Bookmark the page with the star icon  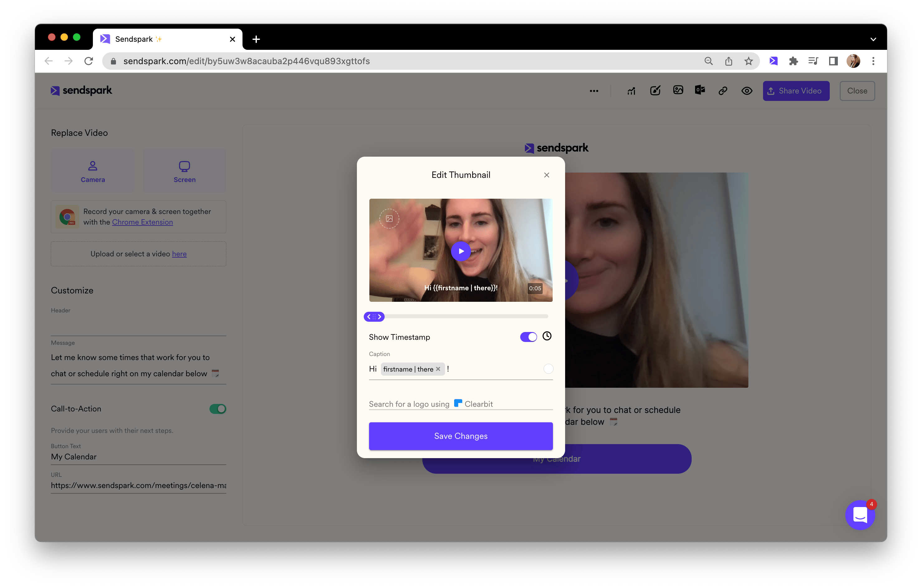749,61
